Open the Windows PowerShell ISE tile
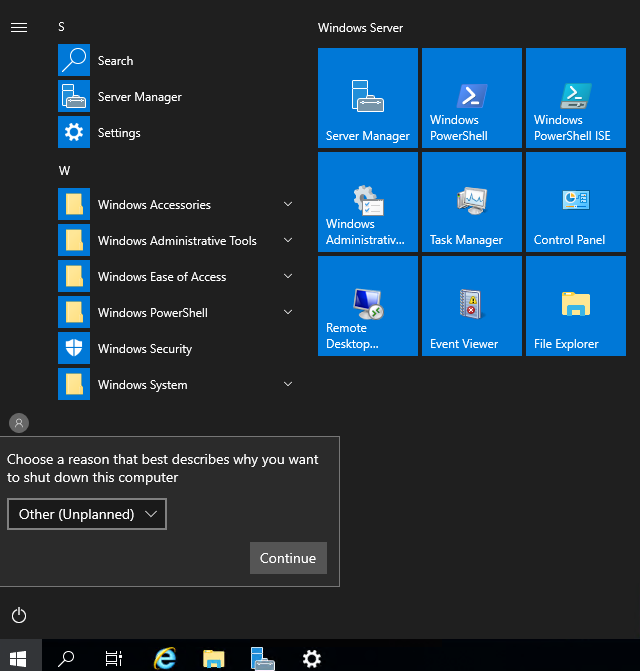The width and height of the screenshot is (640, 671). (x=576, y=98)
